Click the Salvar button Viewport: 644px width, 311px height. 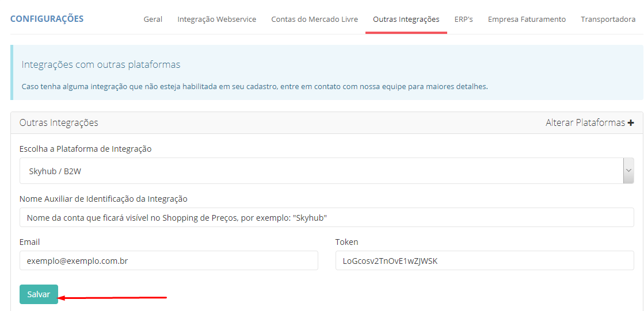39,294
